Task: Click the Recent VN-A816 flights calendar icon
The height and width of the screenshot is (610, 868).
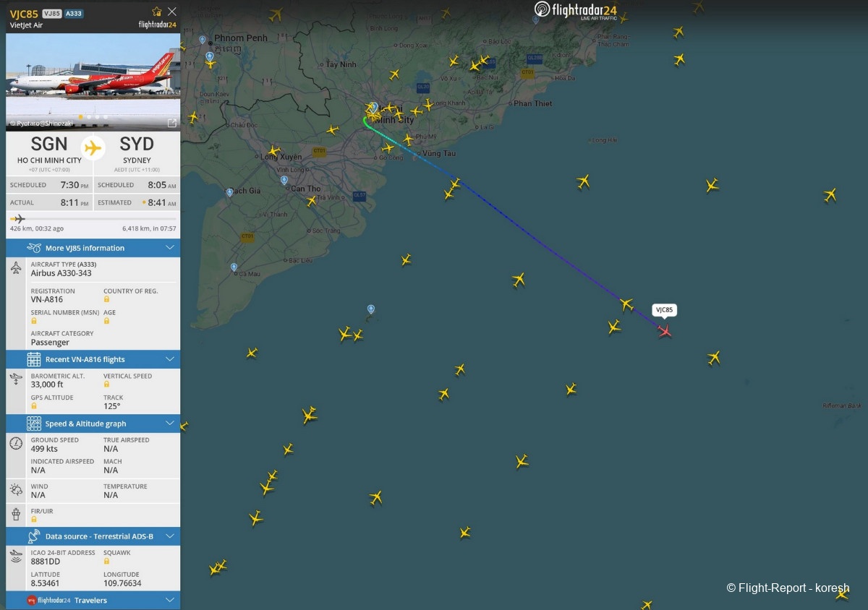Action: click(x=34, y=359)
